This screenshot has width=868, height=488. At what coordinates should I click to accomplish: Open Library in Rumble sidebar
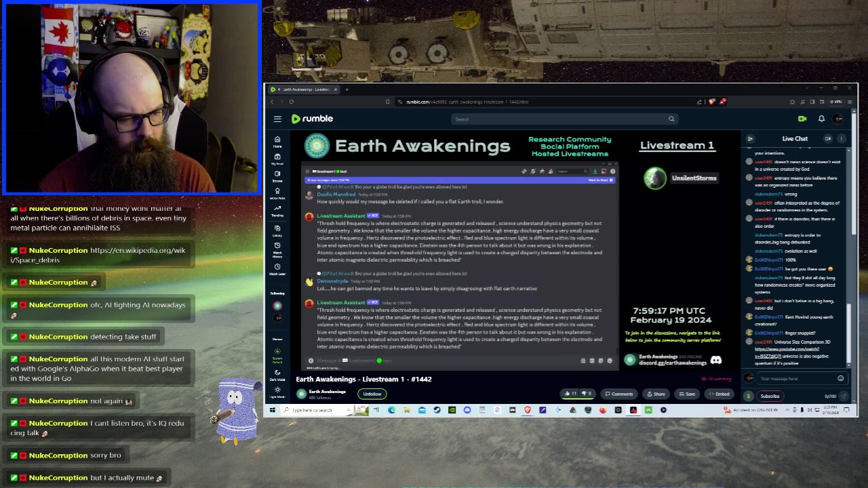277,230
